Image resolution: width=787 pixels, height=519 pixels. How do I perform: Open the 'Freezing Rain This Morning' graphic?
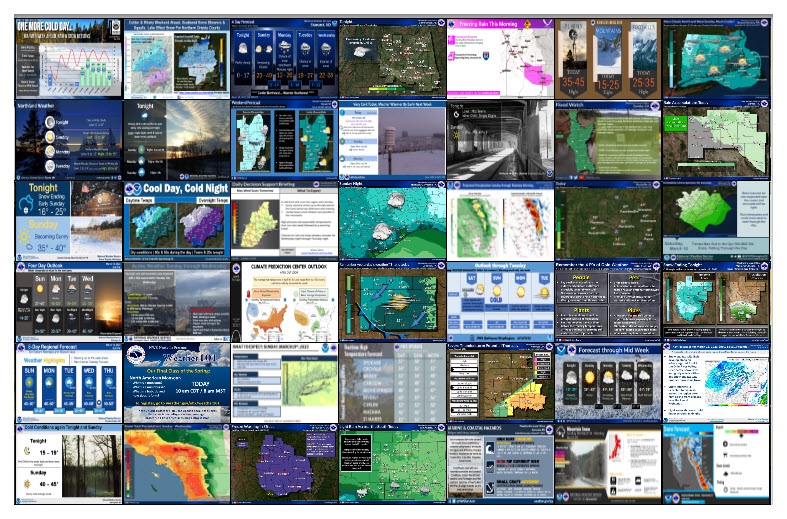click(500, 56)
